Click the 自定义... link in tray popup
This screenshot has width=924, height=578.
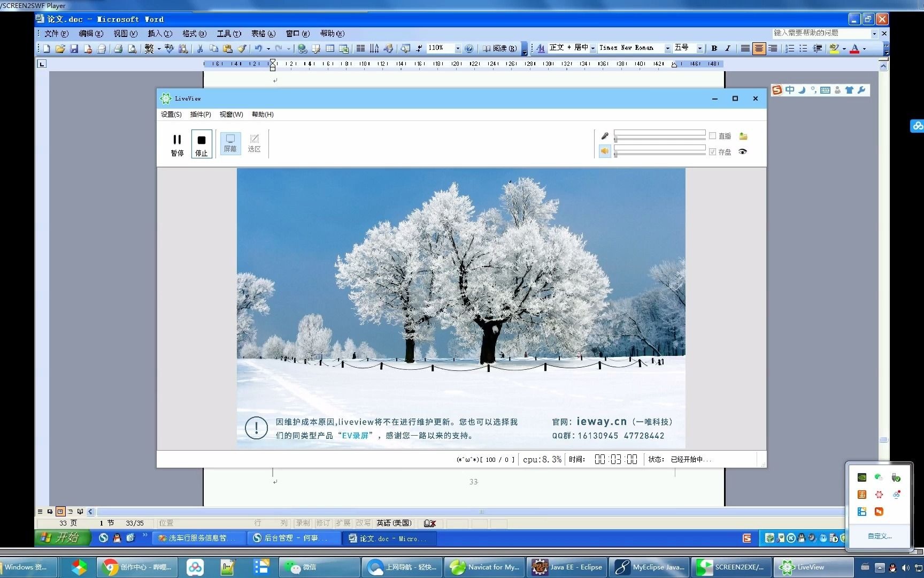coord(880,536)
